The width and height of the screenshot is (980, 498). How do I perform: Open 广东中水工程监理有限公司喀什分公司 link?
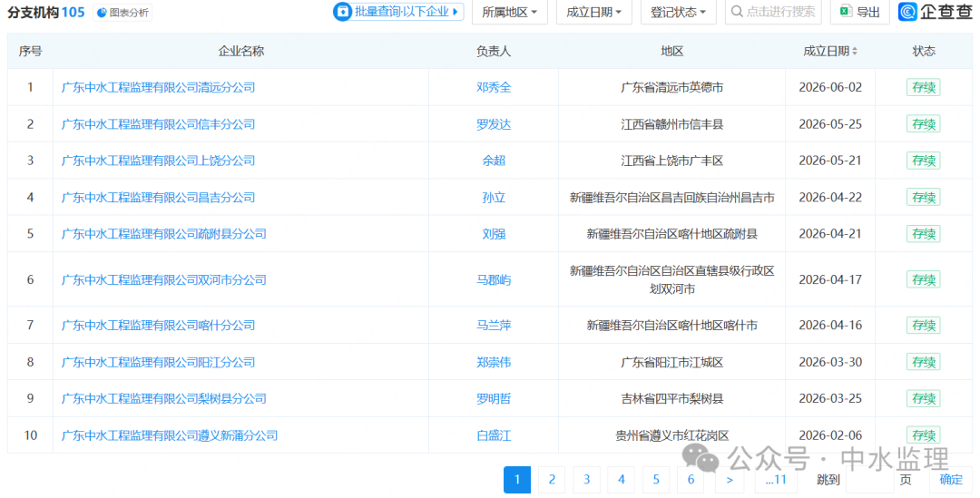coord(158,325)
